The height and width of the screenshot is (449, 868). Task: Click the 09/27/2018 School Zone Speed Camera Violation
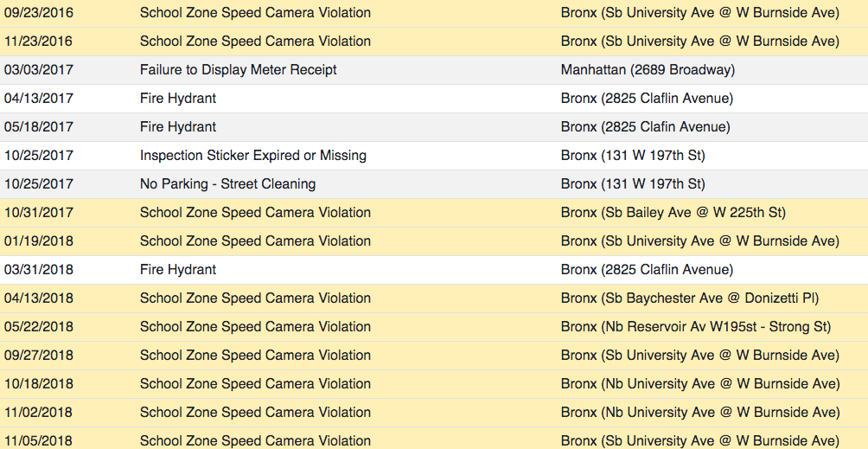point(255,356)
